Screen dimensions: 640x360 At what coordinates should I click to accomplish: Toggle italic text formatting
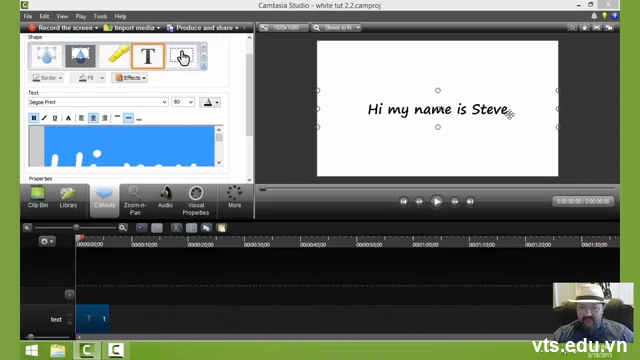[44, 118]
